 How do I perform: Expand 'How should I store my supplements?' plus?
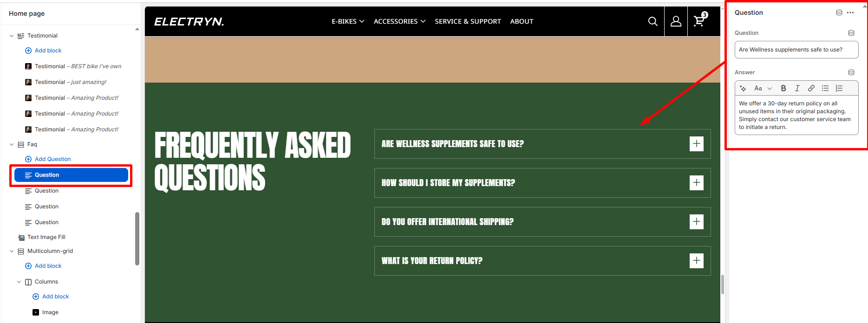(x=696, y=183)
